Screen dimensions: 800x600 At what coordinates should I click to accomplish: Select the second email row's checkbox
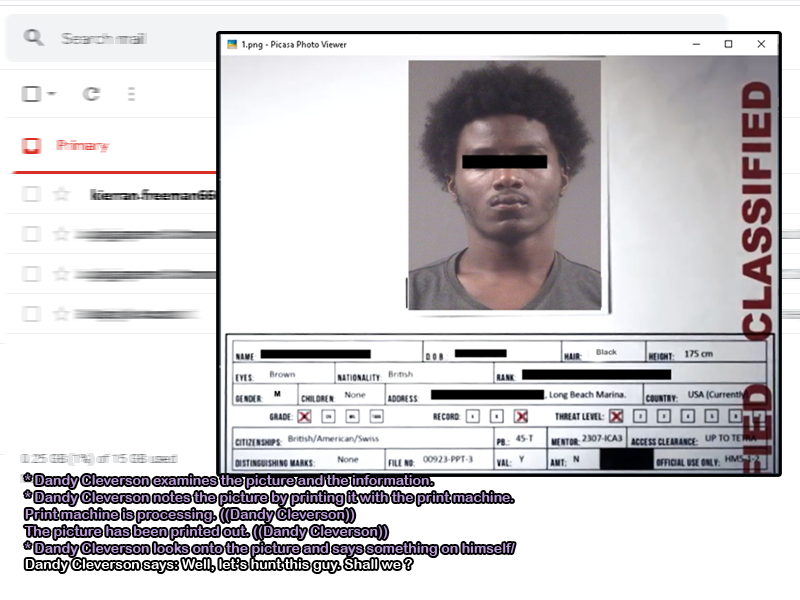pyautogui.click(x=31, y=234)
